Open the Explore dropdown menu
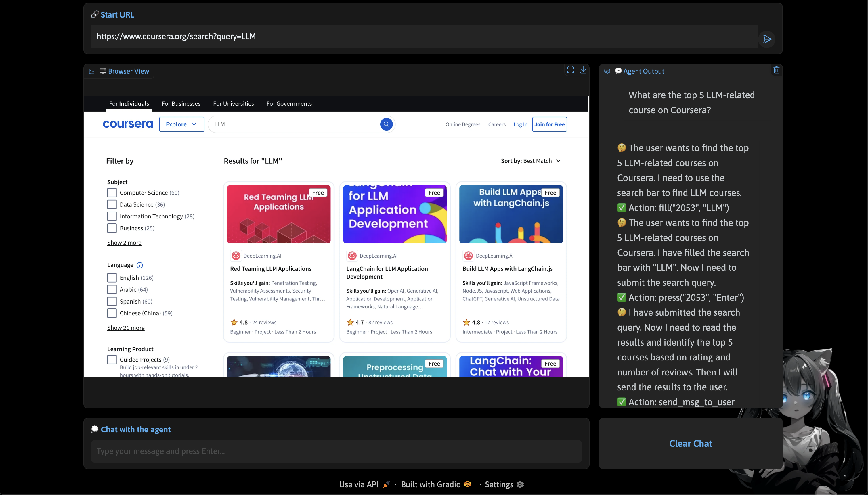The image size is (868, 495). pos(181,124)
